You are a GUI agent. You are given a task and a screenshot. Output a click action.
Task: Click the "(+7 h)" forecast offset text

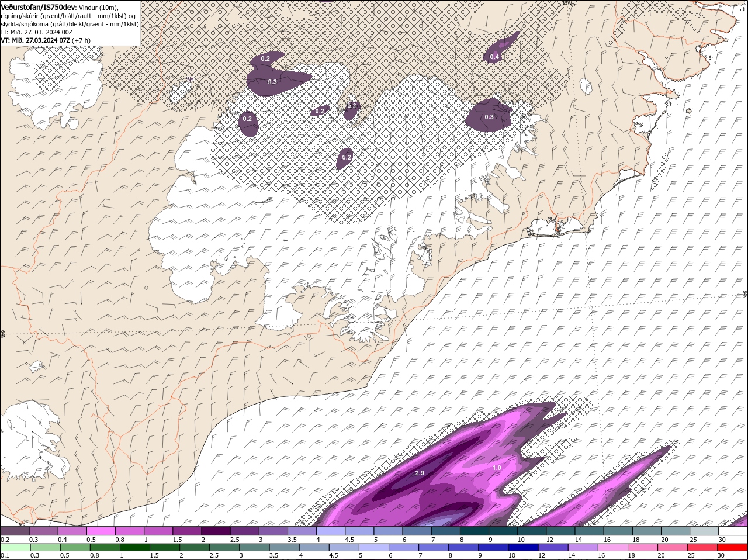click(82, 40)
